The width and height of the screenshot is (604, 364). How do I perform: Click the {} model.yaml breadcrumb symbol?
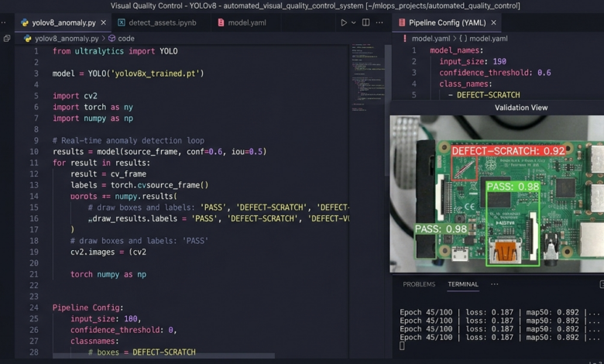(483, 39)
